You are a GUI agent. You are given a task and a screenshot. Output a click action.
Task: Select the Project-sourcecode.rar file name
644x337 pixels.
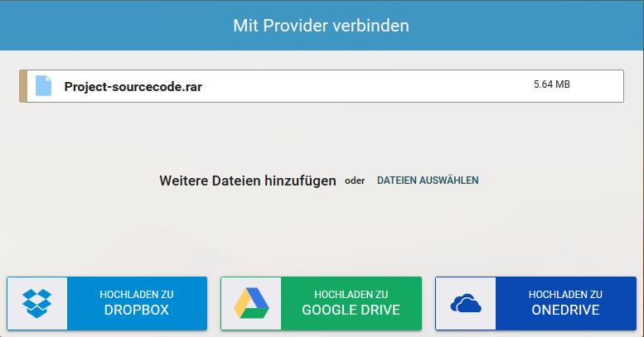pos(133,87)
